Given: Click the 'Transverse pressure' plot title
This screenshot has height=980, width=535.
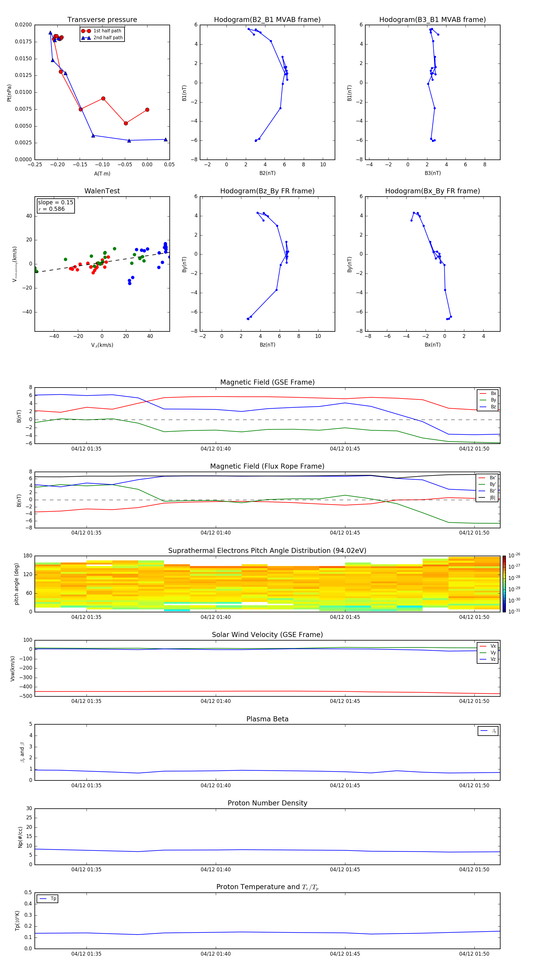Looking at the screenshot, I should (102, 20).
